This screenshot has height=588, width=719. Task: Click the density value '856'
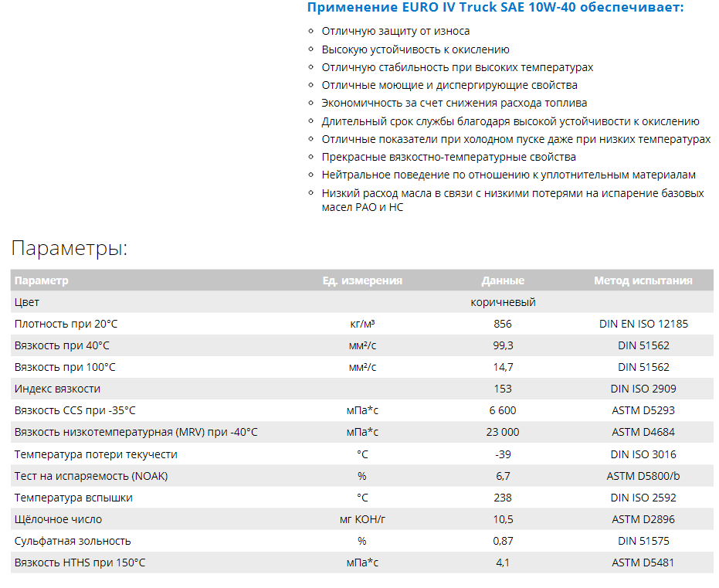503,324
